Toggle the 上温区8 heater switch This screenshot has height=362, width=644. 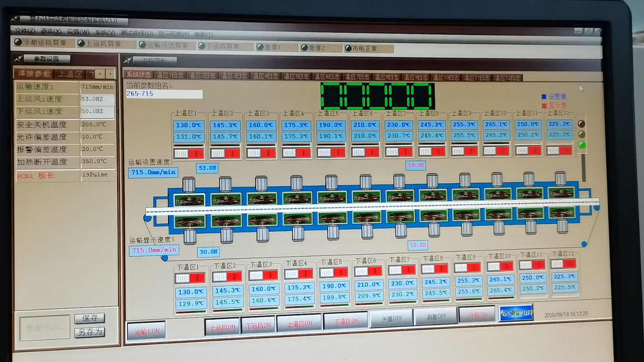[x=431, y=151]
